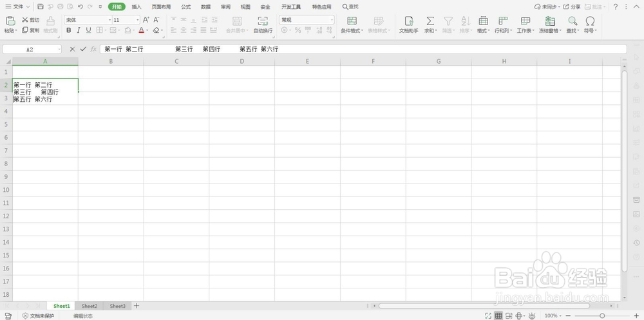Open the Formulas (公式) tab
The width and height of the screenshot is (644, 320).
(185, 6)
